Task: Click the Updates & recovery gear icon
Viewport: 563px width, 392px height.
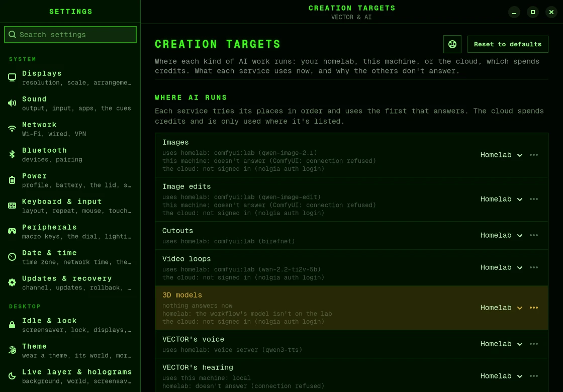Action: pyautogui.click(x=12, y=282)
